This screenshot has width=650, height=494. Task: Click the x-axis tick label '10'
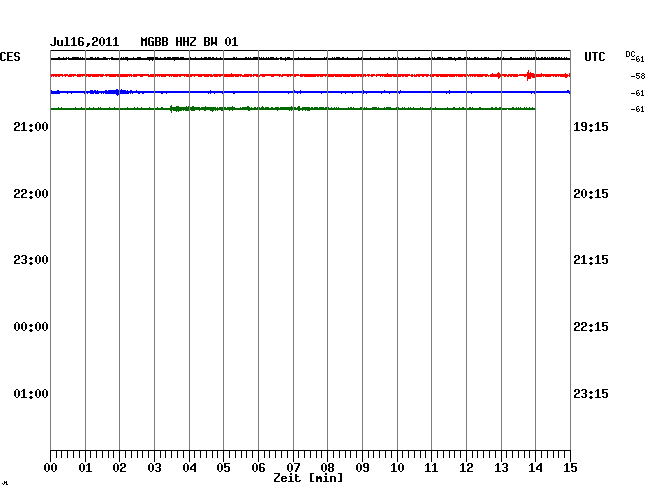point(397,468)
